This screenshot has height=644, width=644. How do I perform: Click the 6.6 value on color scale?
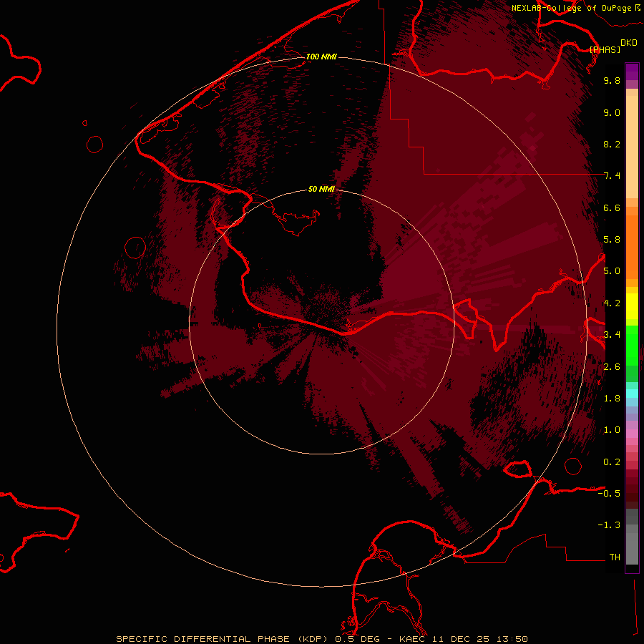(x=612, y=208)
